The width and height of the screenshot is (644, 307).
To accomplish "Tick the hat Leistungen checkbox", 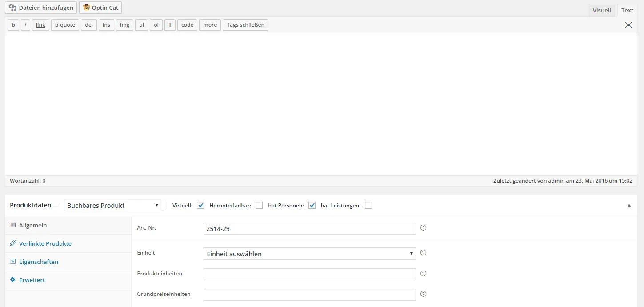I will tap(368, 205).
